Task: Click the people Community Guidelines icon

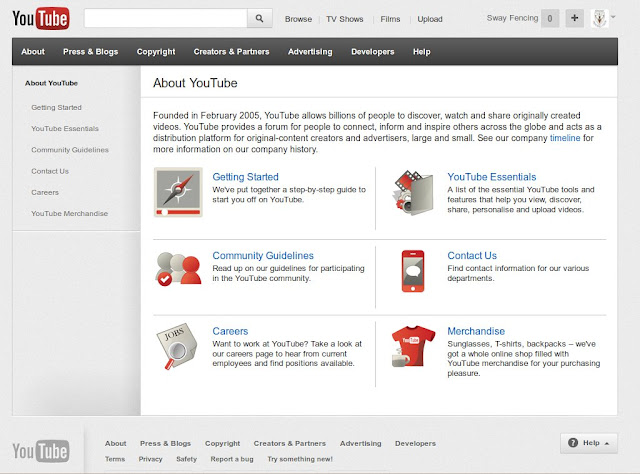Action: point(178,269)
